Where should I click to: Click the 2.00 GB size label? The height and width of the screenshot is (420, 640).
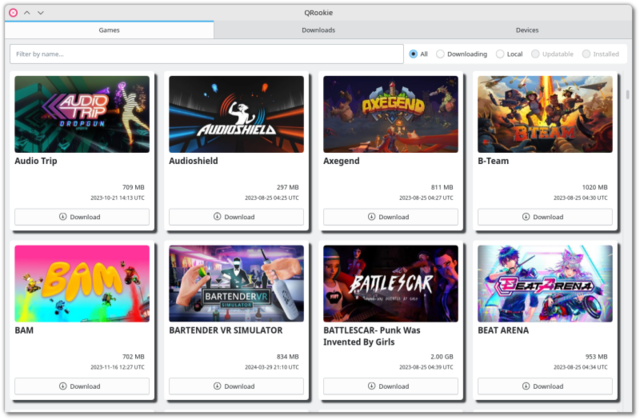click(x=442, y=357)
